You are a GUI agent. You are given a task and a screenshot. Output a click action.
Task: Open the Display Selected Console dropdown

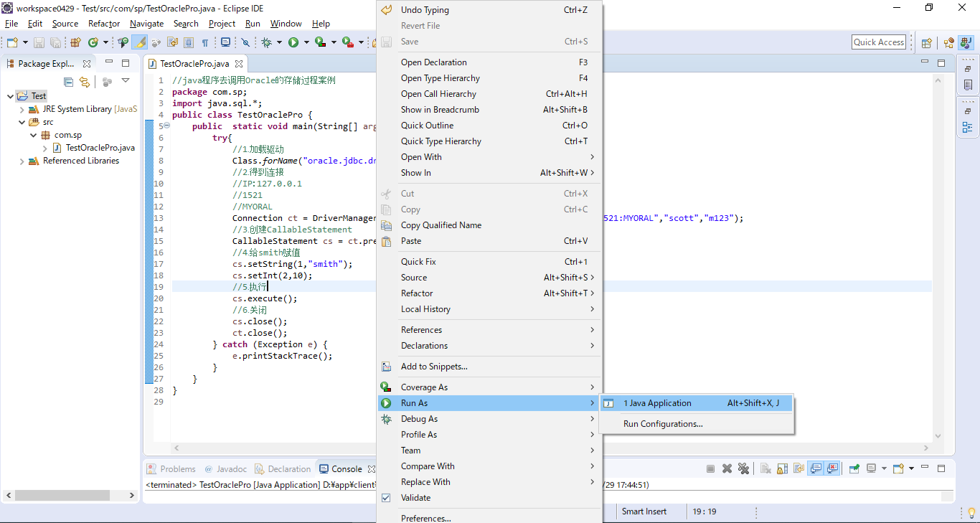point(884,468)
